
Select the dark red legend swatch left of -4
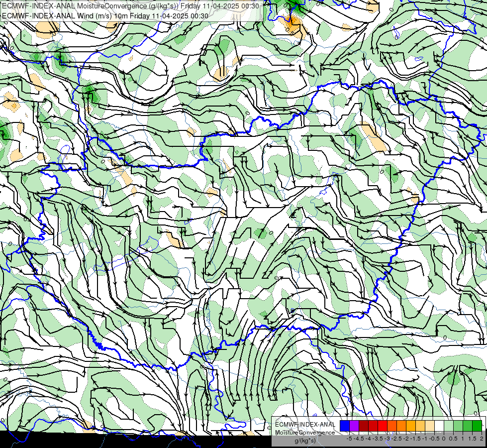click(364, 426)
